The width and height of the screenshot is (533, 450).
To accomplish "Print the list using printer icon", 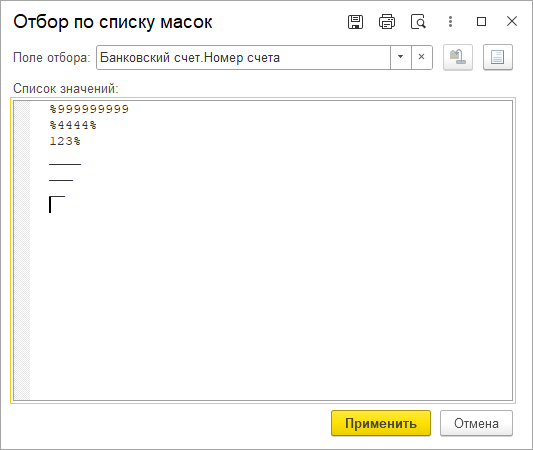I will (x=387, y=22).
